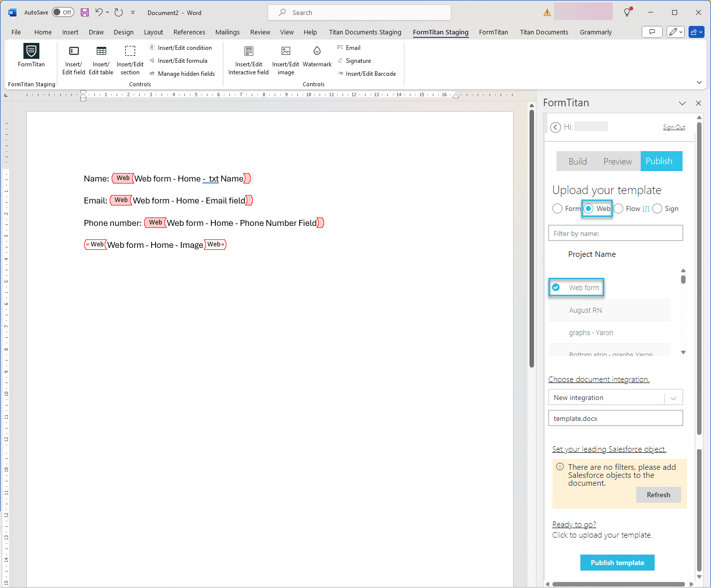Click the FormTitan pane horizontal scrollbar

tap(618, 584)
